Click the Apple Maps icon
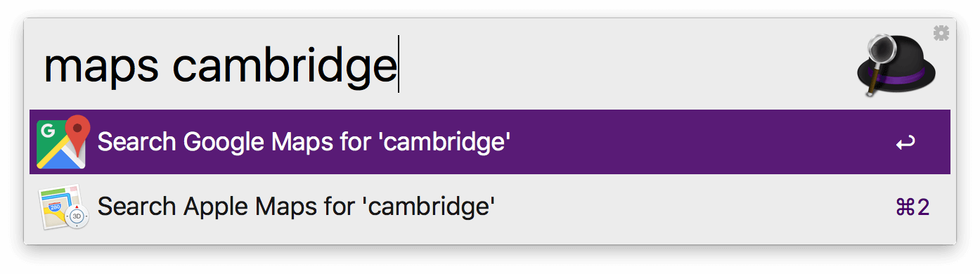This screenshot has height=274, width=980. tap(63, 207)
